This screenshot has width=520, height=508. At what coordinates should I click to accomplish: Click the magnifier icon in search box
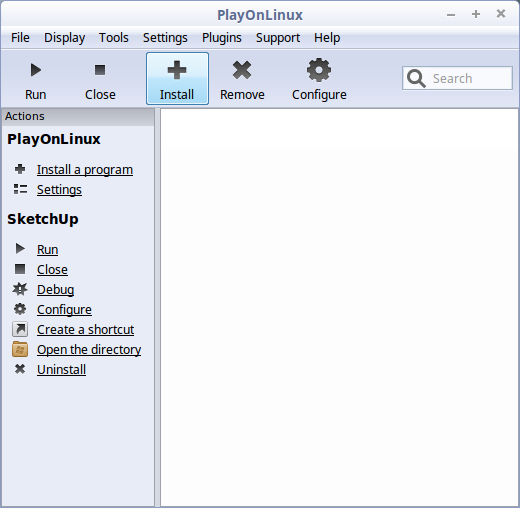tap(416, 79)
